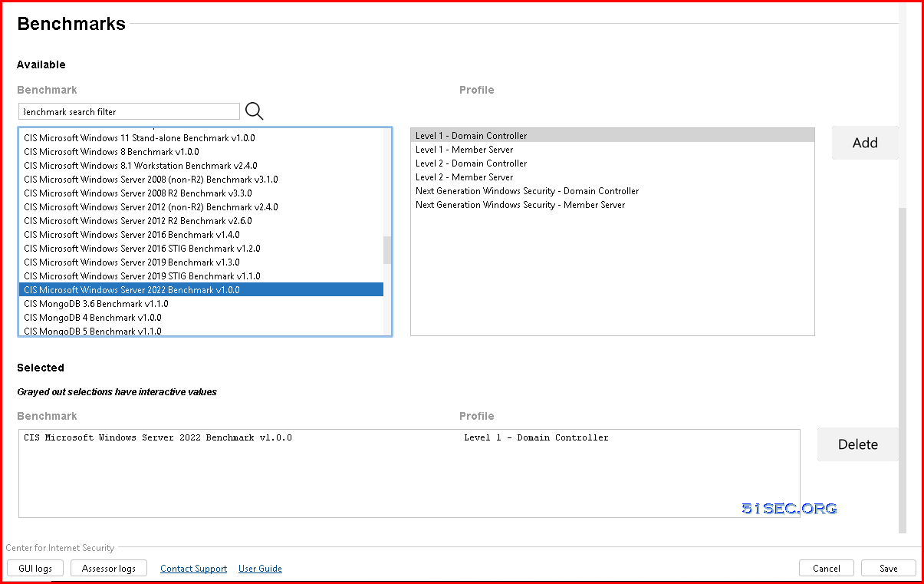The width and height of the screenshot is (924, 584).
Task: Choose Level 1 - Member Server profile
Action: (x=613, y=150)
